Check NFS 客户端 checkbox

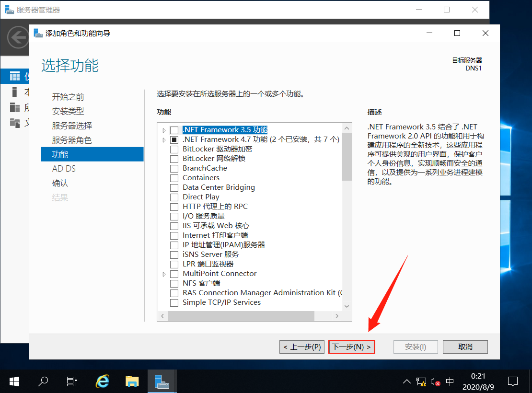tap(174, 283)
